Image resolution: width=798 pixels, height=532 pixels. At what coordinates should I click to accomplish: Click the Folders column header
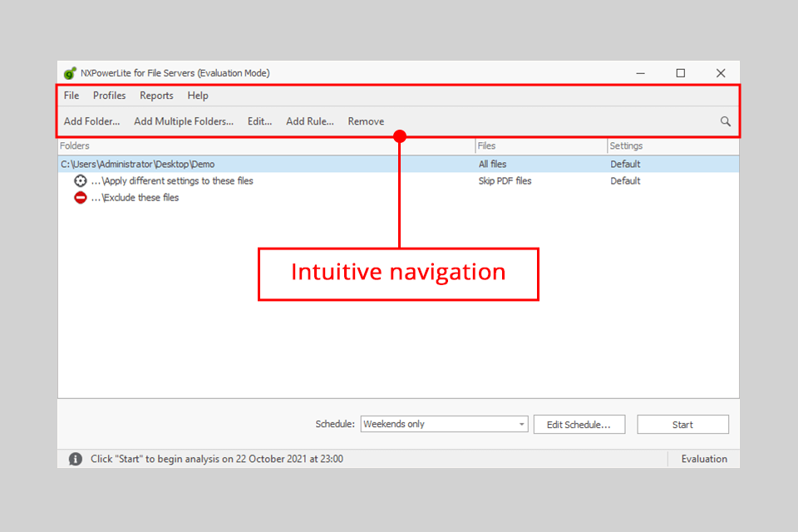(267, 146)
